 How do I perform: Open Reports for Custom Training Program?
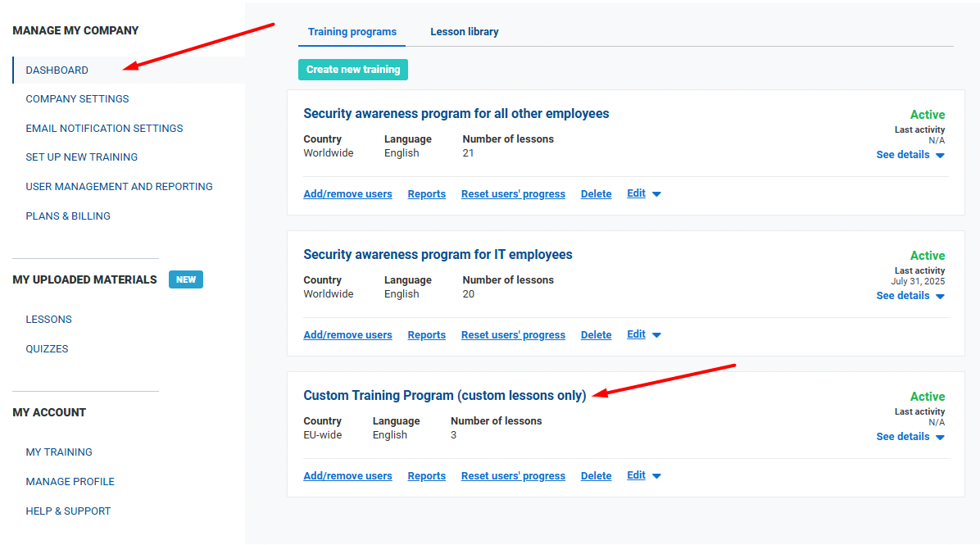426,476
